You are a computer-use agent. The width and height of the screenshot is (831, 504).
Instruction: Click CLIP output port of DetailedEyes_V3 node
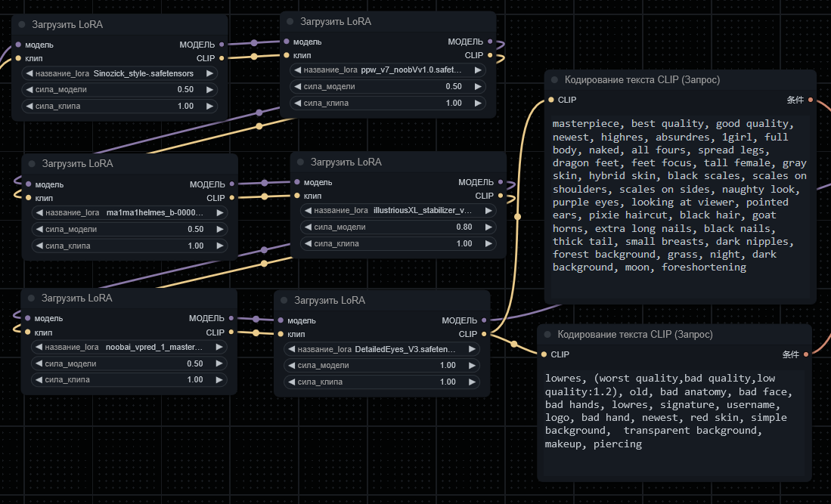(x=484, y=334)
